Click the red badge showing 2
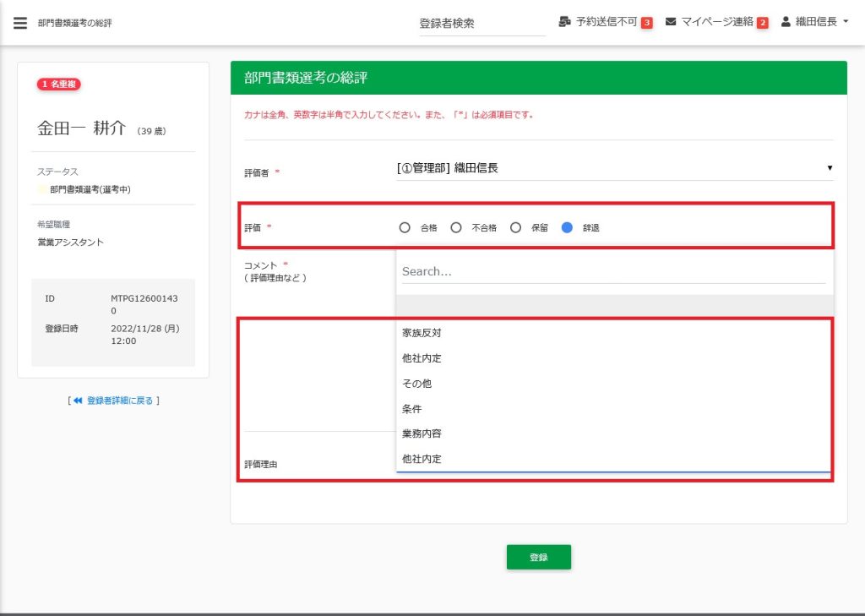The width and height of the screenshot is (865, 616). [x=762, y=23]
